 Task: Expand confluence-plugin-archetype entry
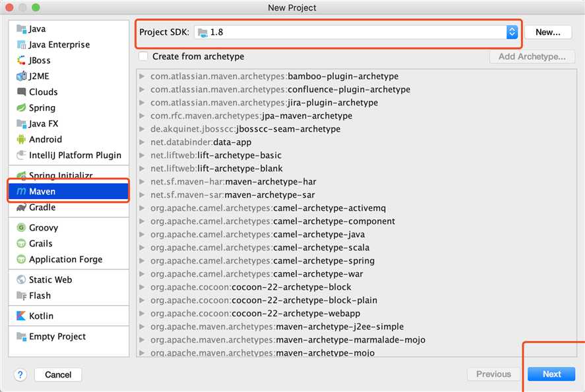pyautogui.click(x=142, y=90)
